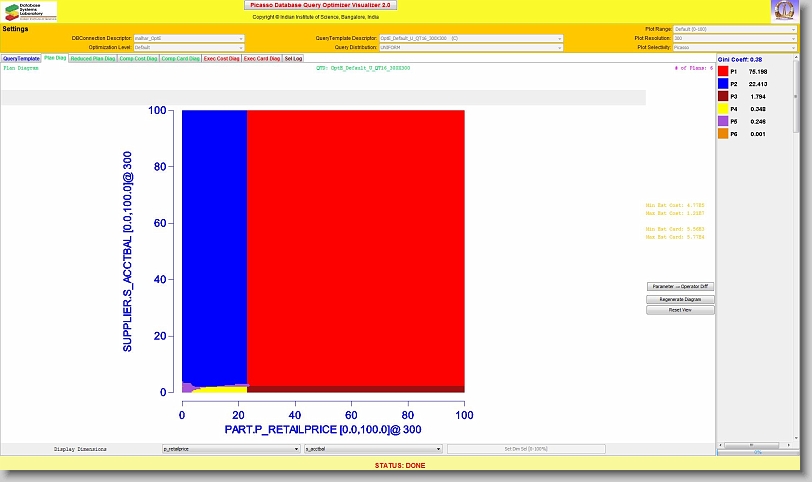812x482 pixels.
Task: Click the red region of plan diagram
Action: (x=355, y=240)
